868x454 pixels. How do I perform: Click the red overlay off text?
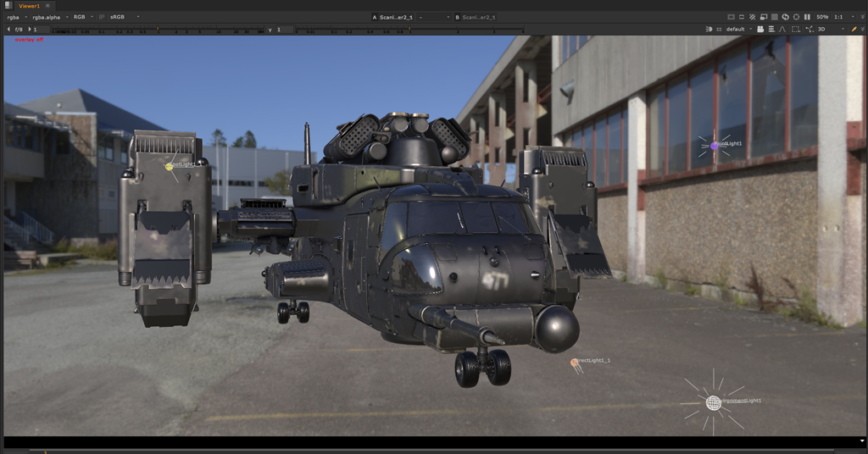29,40
